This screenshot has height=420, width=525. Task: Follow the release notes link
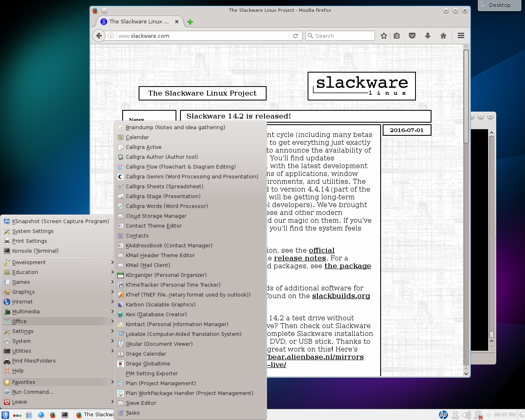[300, 258]
